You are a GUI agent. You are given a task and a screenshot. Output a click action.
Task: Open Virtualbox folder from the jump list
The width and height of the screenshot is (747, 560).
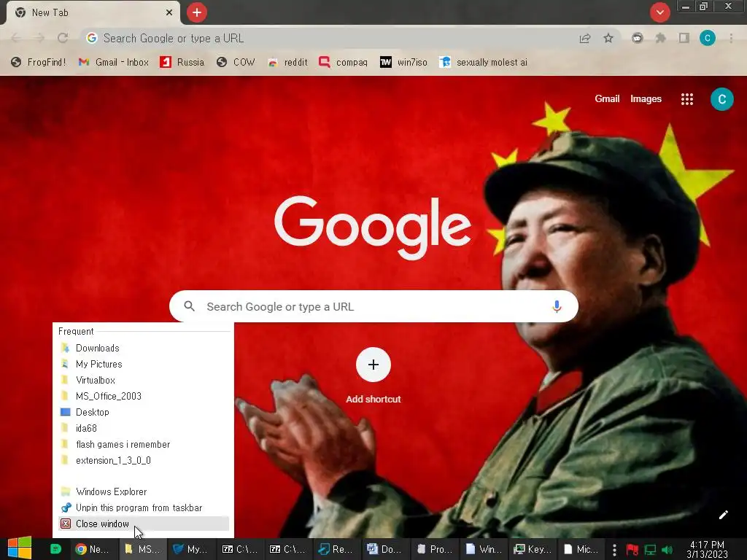tap(144, 381)
